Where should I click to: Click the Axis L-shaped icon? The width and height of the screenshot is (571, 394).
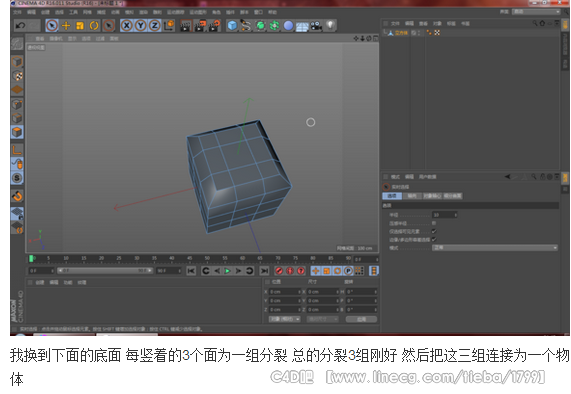[17, 150]
